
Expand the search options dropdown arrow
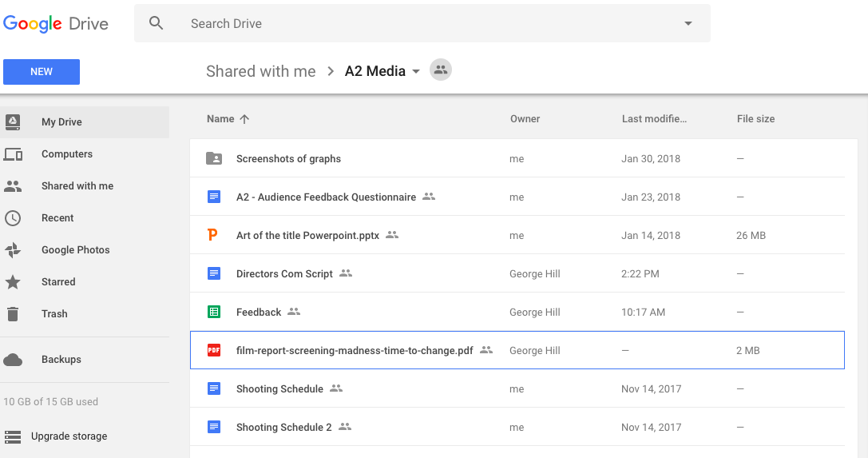coord(688,24)
